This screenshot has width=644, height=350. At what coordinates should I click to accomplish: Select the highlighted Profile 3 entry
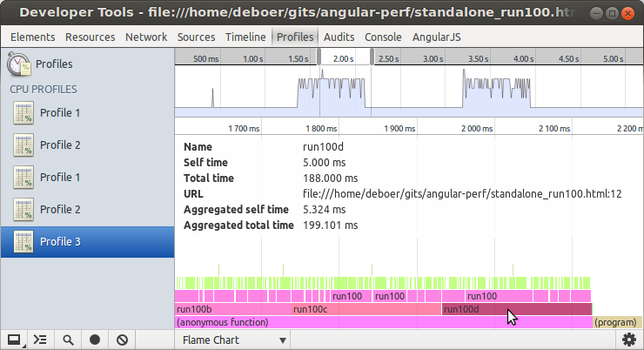click(87, 241)
